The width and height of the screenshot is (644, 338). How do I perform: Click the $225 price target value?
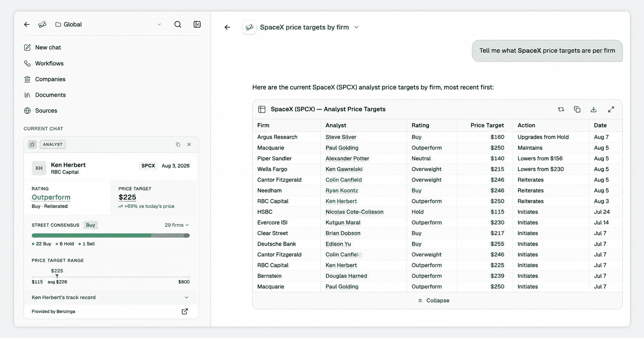127,197
